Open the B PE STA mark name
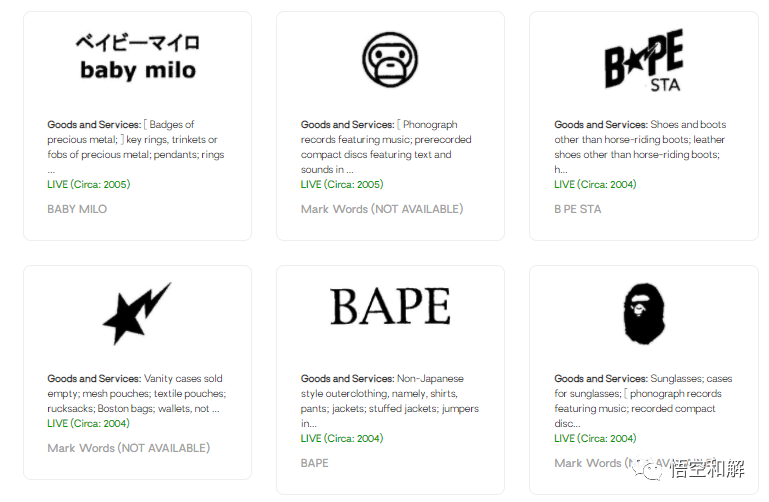Screen dimensions: 769x502 click(x=578, y=209)
